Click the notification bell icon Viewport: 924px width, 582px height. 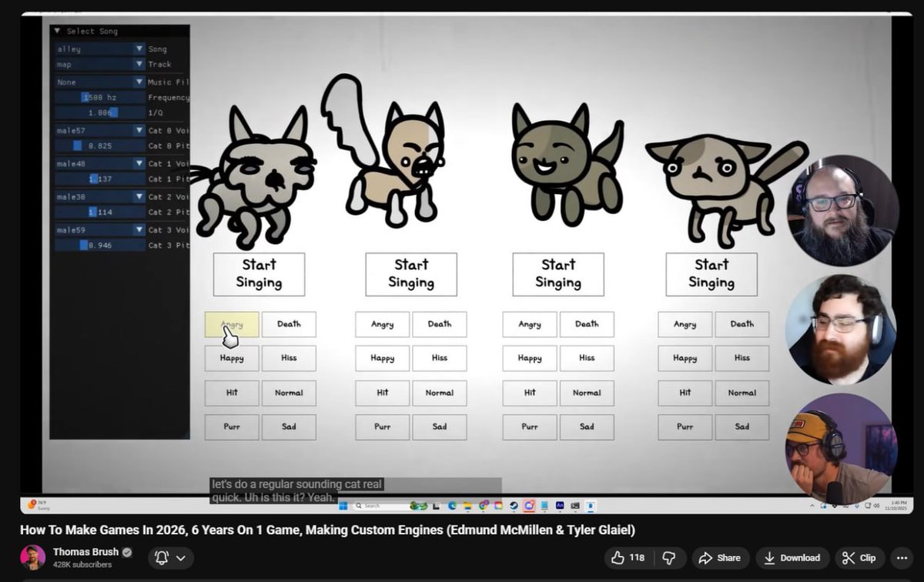[x=162, y=557]
